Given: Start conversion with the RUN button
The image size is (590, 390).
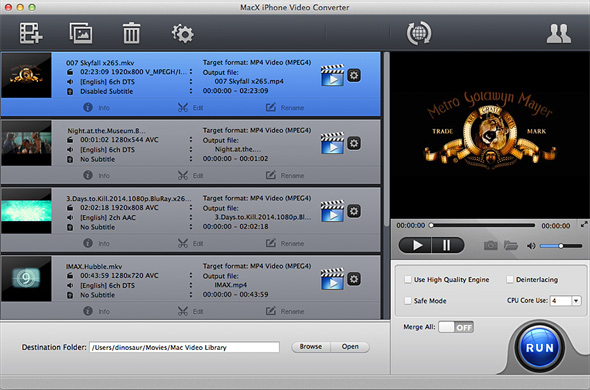Looking at the screenshot, I should 540,347.
